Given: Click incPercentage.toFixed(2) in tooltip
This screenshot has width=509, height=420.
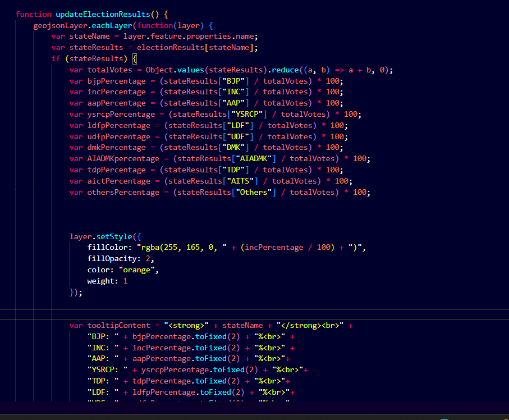Looking at the screenshot, I should click(186, 348).
